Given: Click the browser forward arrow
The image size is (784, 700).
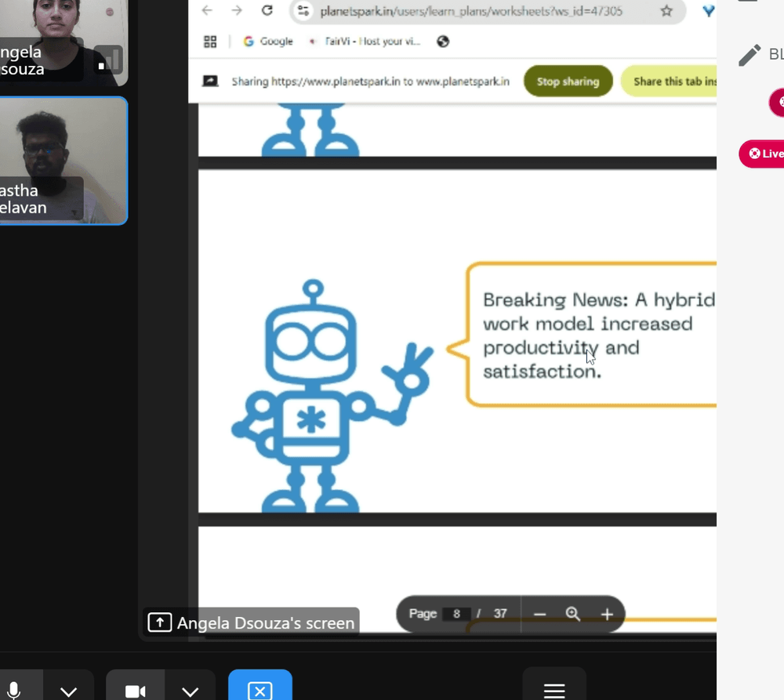Looking at the screenshot, I should pyautogui.click(x=237, y=10).
